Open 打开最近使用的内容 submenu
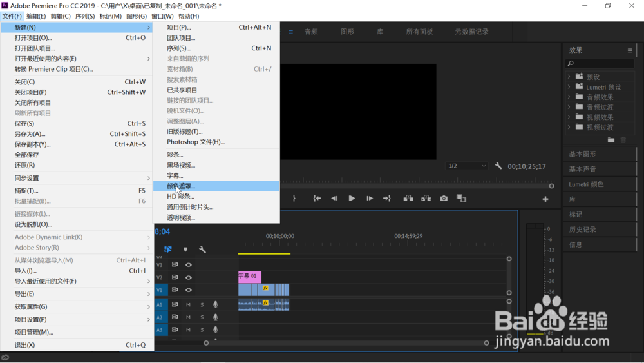 click(77, 59)
